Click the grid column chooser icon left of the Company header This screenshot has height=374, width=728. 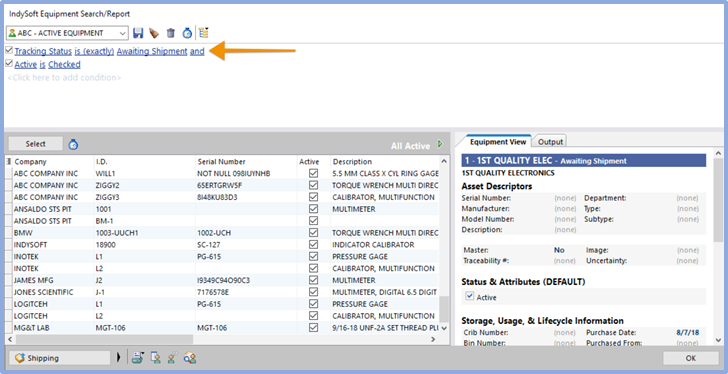coord(8,161)
